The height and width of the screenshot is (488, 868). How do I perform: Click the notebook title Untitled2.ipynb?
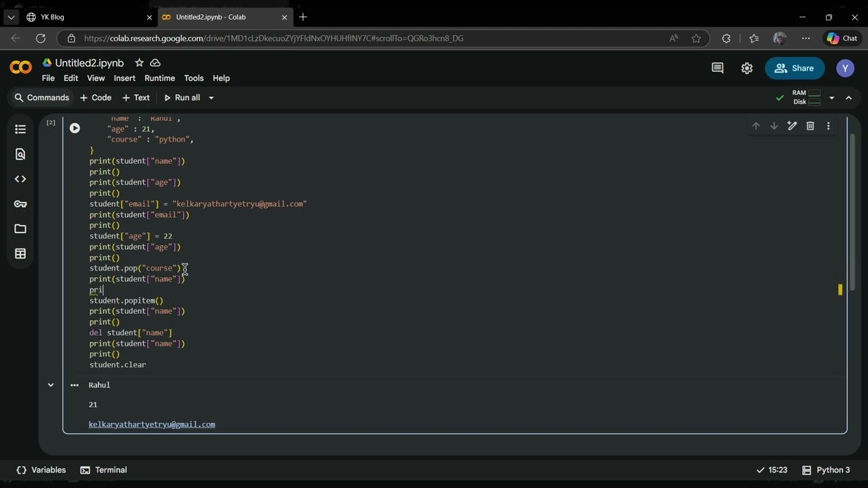pos(90,62)
